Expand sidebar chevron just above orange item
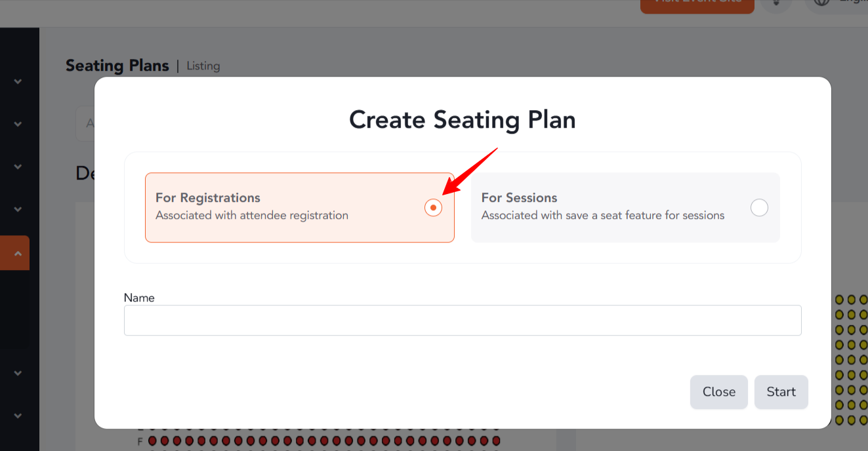Screen dimensions: 868x451 tap(18, 209)
